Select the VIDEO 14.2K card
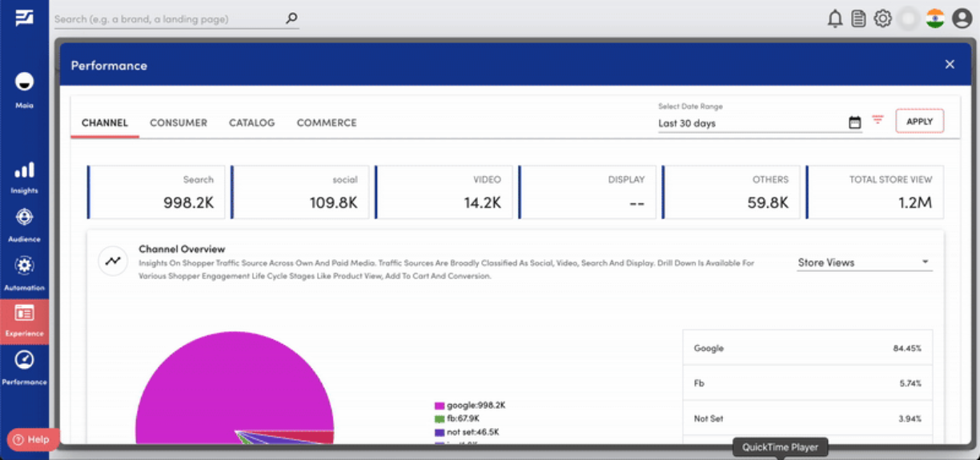Viewport: 980px width, 460px height. tap(444, 192)
